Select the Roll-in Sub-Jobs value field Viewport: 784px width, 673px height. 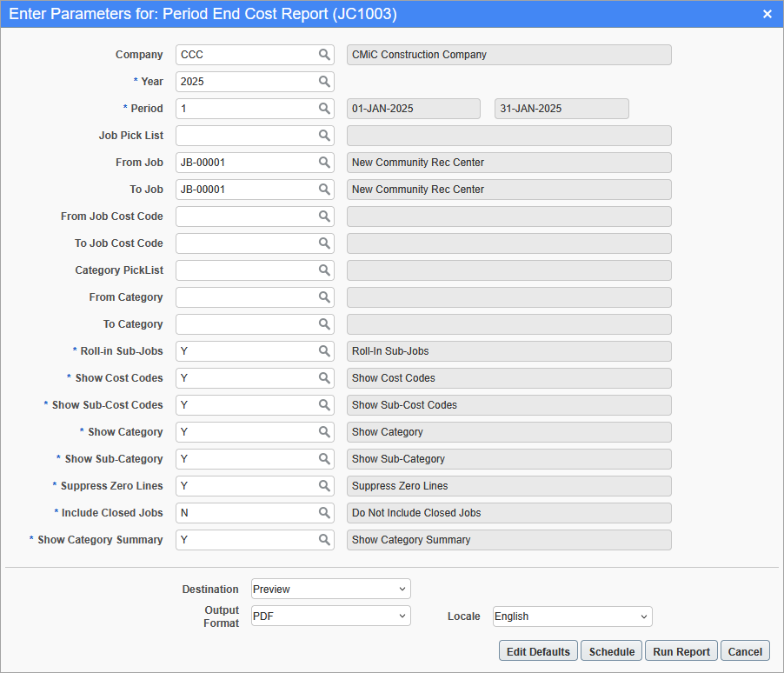[x=246, y=351]
